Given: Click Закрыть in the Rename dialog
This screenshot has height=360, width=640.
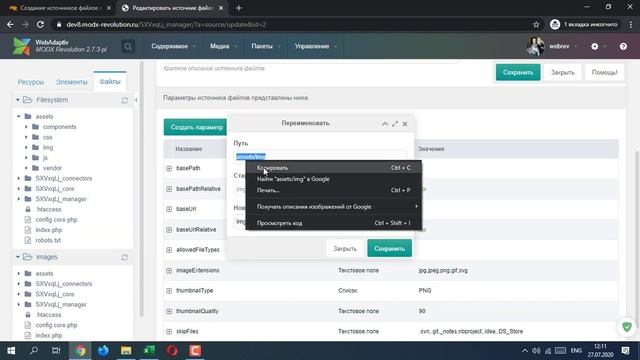Looking at the screenshot, I should (345, 249).
